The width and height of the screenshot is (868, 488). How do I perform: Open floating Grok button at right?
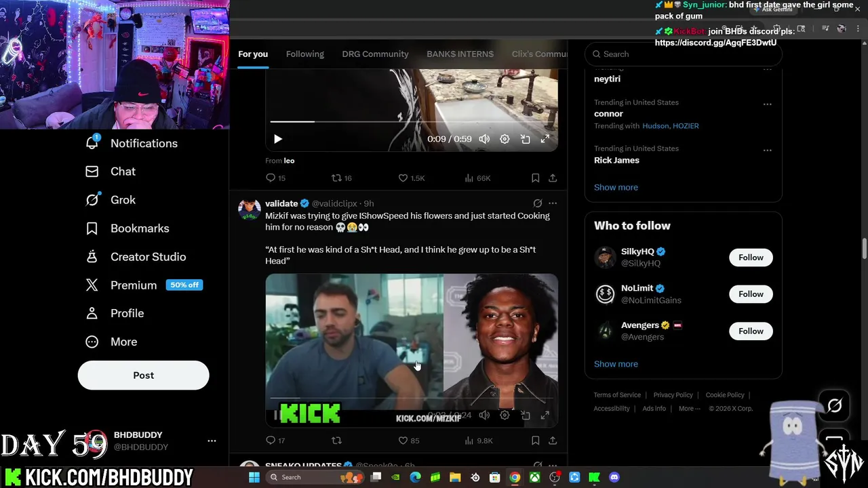click(834, 406)
